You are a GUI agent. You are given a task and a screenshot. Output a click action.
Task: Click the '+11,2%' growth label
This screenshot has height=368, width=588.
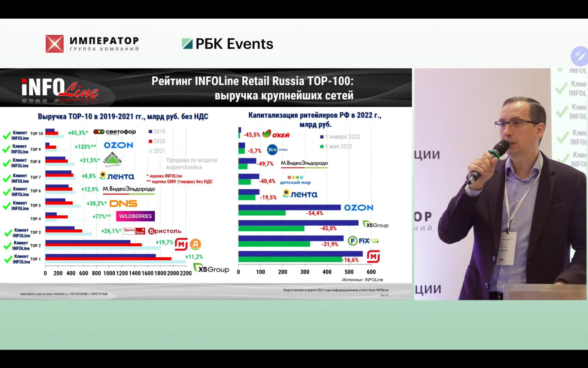pyautogui.click(x=194, y=257)
